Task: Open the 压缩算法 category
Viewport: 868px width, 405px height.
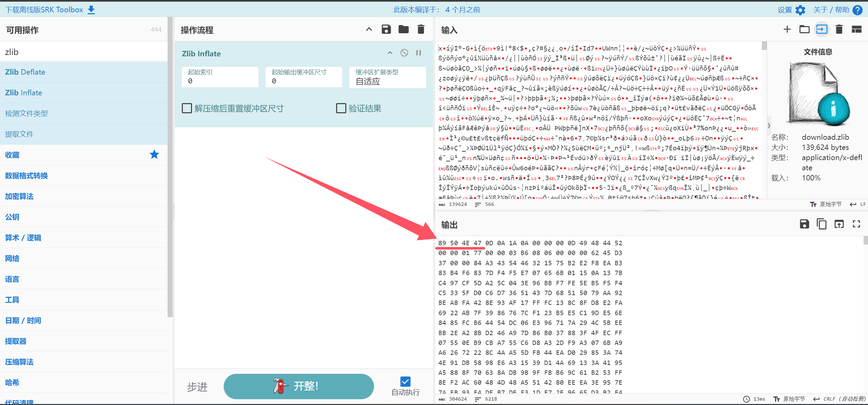Action: 19,362
